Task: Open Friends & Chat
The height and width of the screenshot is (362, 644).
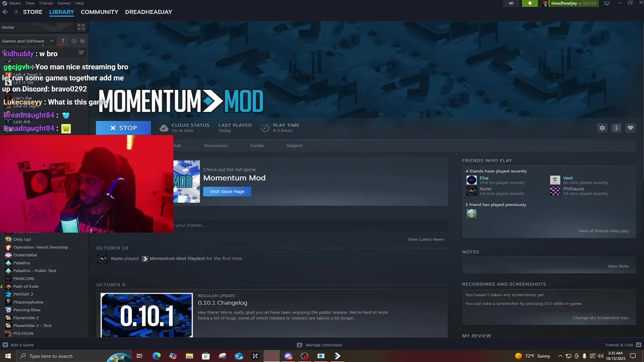Action: 622,345
